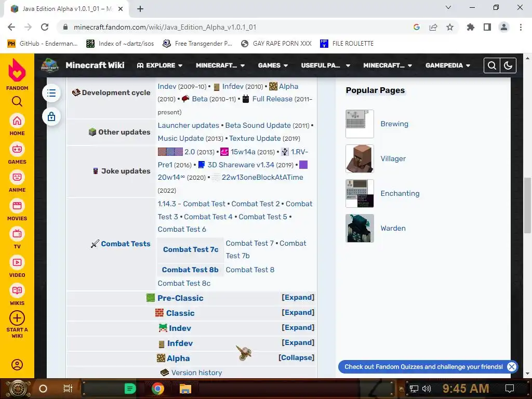This screenshot has width=532, height=399.
Task: Toggle dark mode moon icon
Action: [x=508, y=65]
